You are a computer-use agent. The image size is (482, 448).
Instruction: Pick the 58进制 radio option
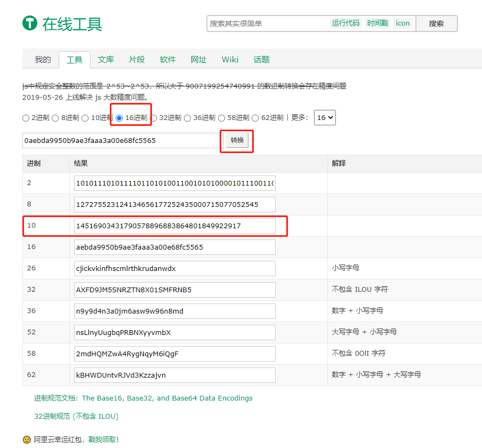pyautogui.click(x=222, y=118)
